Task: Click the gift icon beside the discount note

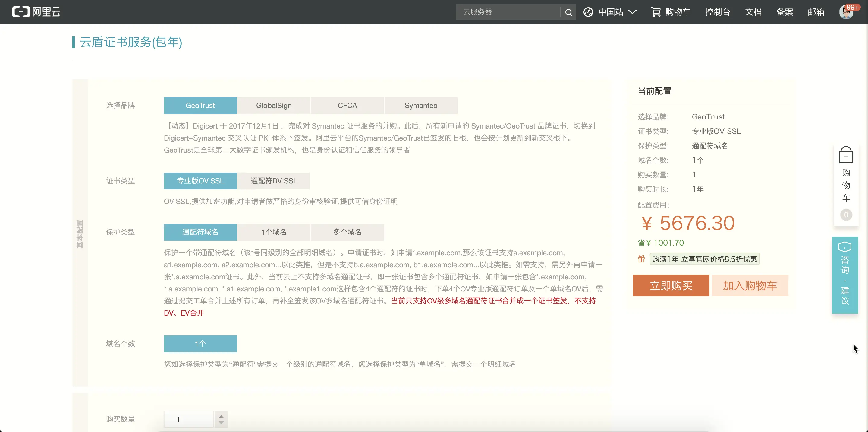Action: (641, 259)
